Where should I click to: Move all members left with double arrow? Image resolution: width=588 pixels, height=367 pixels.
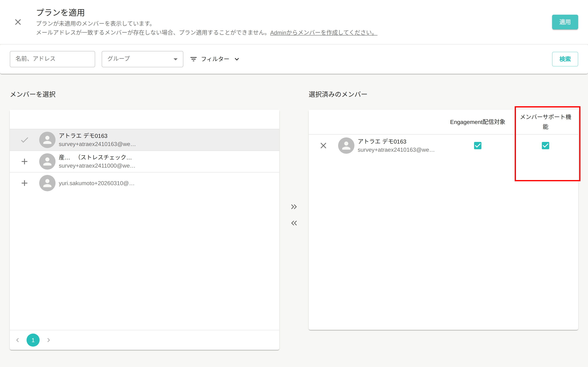(294, 223)
